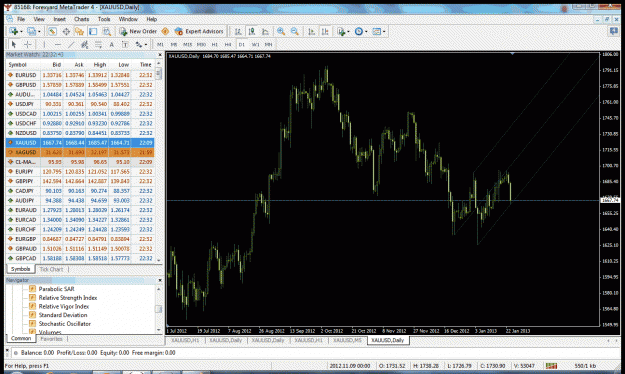Select the arrow Cursor tool
Screen dimensions: 625x374
coord(14,44)
